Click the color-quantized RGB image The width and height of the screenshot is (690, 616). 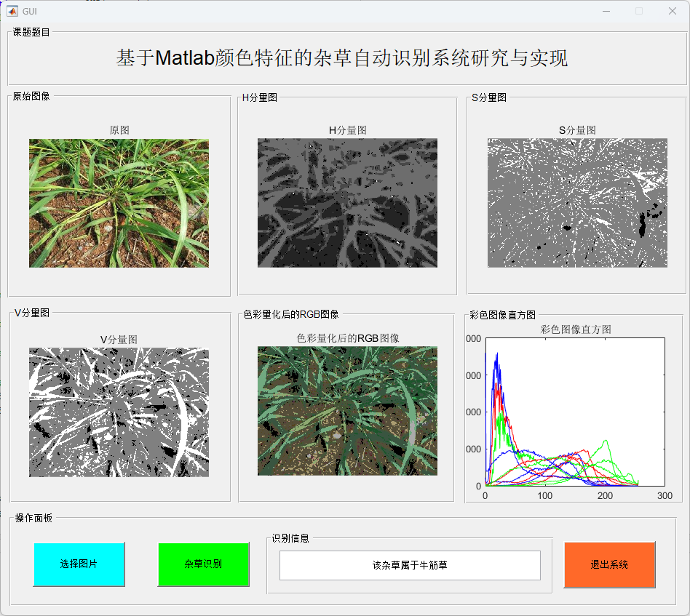tap(347, 411)
